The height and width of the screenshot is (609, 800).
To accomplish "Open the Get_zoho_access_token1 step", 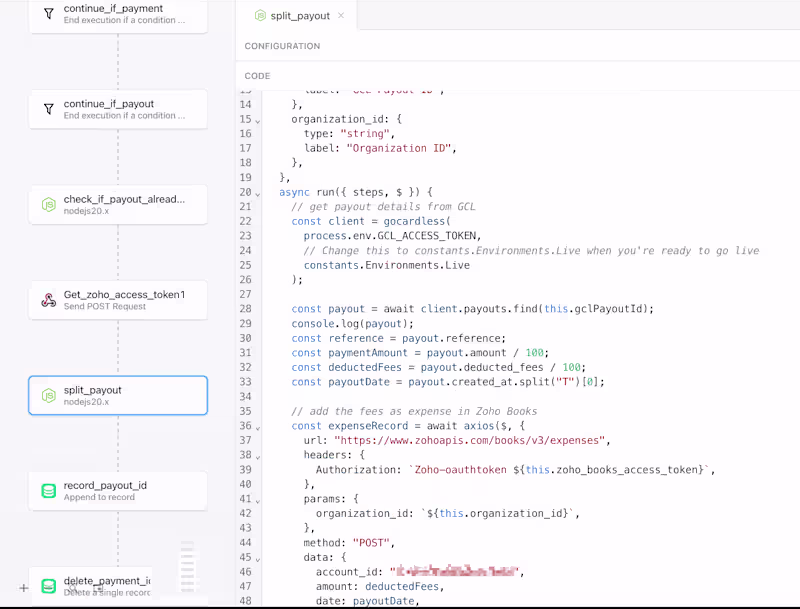I will click(118, 300).
